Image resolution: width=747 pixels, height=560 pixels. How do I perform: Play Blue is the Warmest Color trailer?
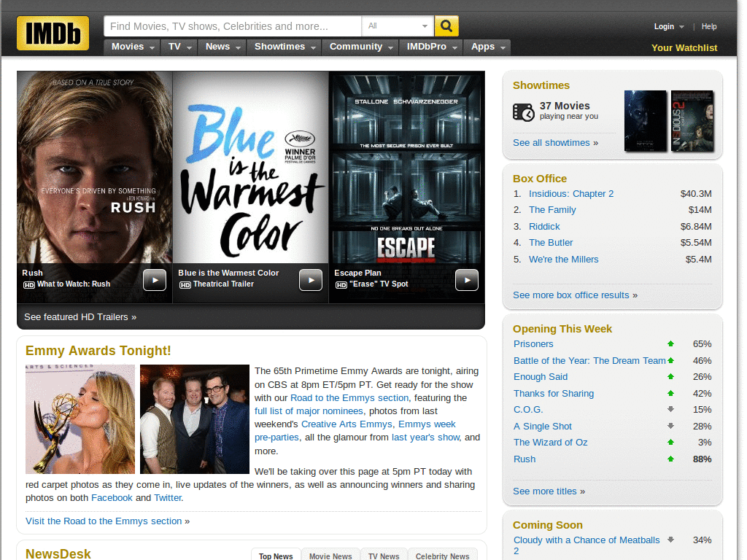pos(311,280)
